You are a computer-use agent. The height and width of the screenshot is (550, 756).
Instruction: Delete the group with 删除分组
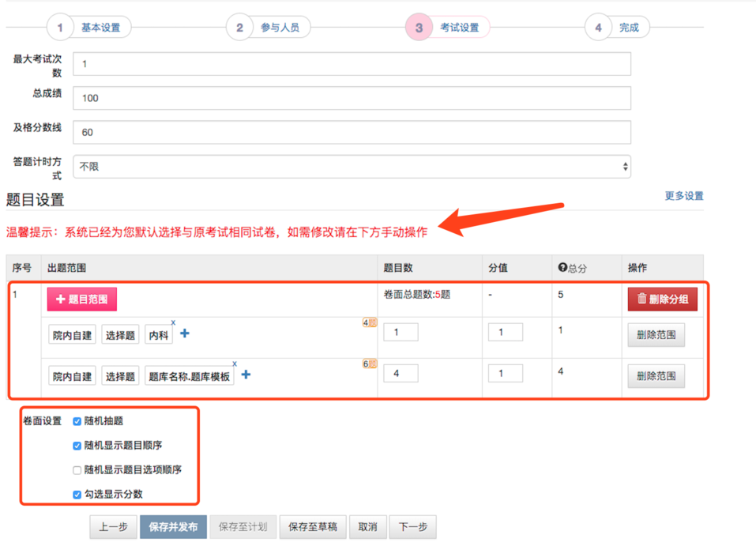[663, 299]
